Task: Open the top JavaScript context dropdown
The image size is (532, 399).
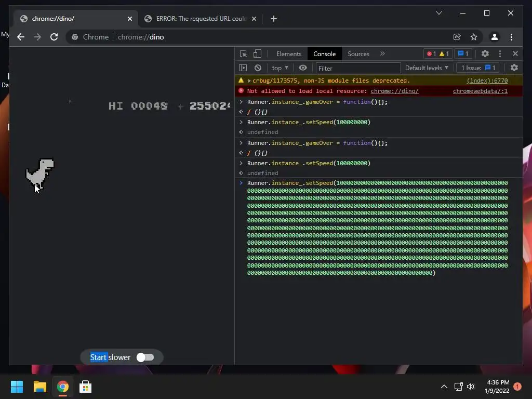Action: pos(280,68)
